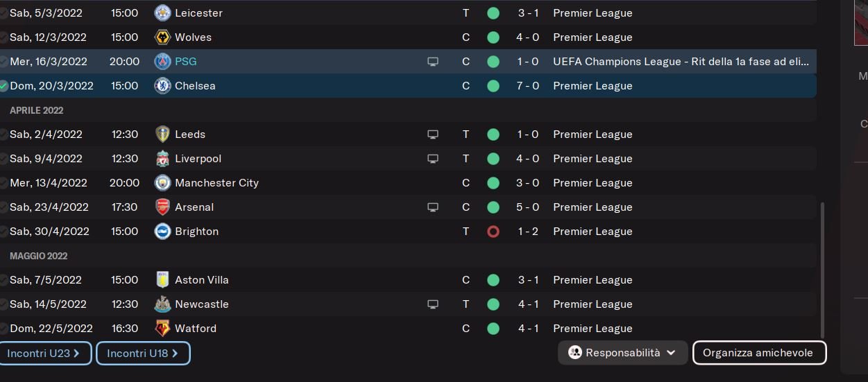The width and height of the screenshot is (868, 382).
Task: Toggle the green checkmark on Chelsea row
Action: (x=3, y=86)
